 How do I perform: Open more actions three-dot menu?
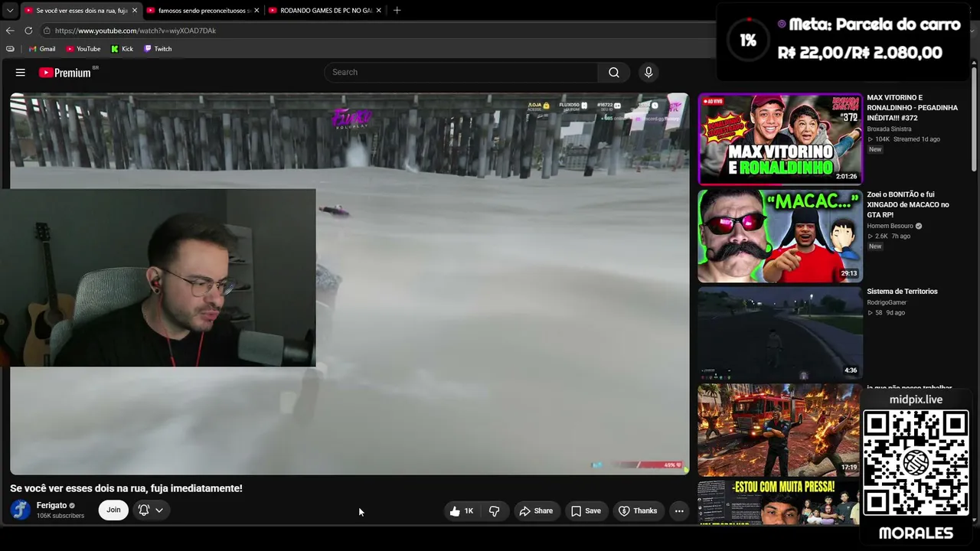point(679,511)
